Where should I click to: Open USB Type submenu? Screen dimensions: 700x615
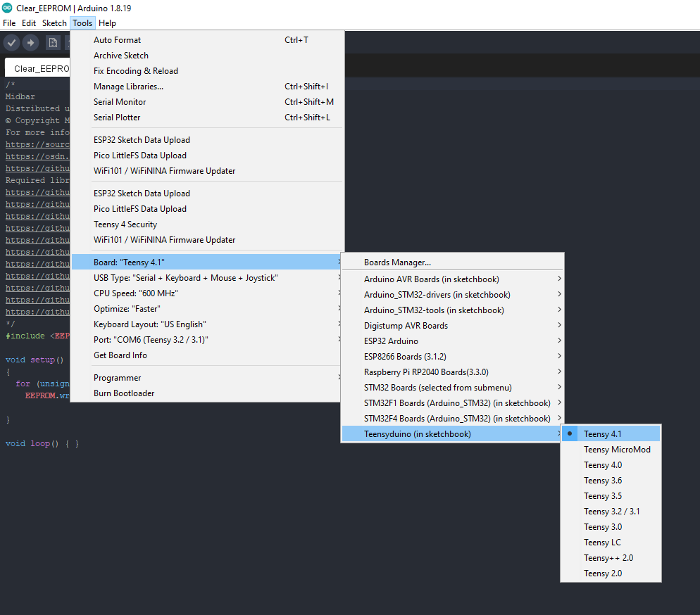pos(208,278)
